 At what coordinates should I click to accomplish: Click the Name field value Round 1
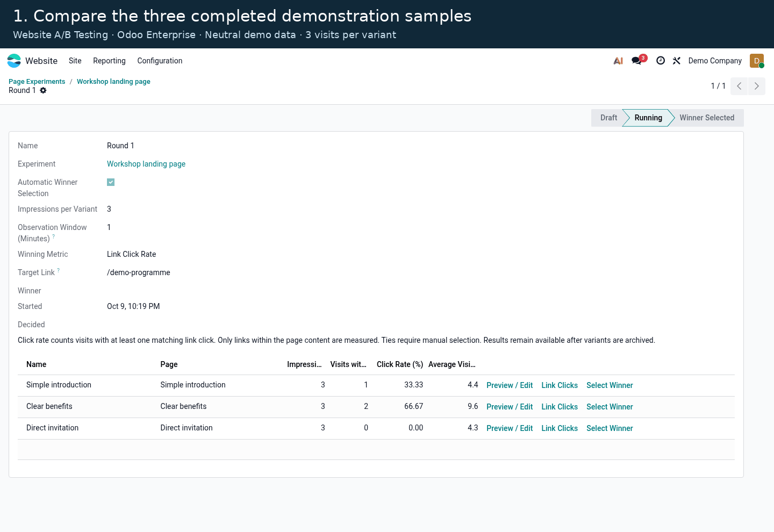(120, 146)
